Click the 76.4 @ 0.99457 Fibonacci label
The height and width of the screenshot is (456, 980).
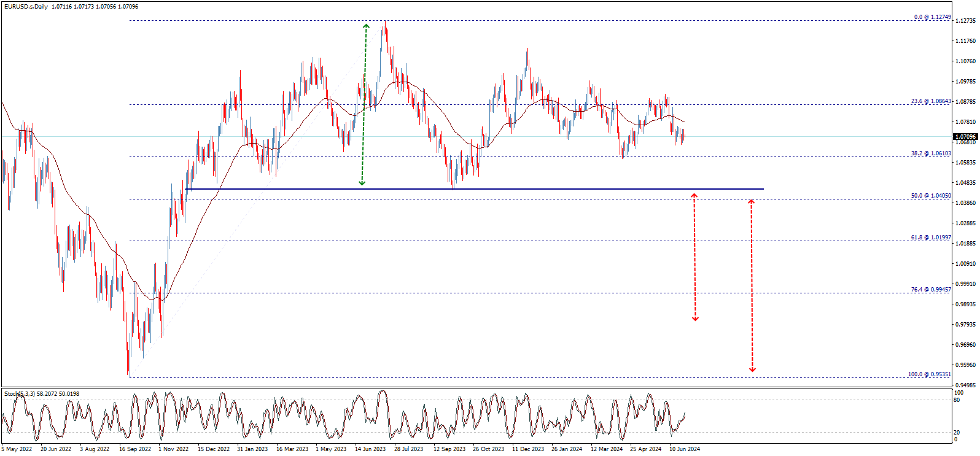931,290
